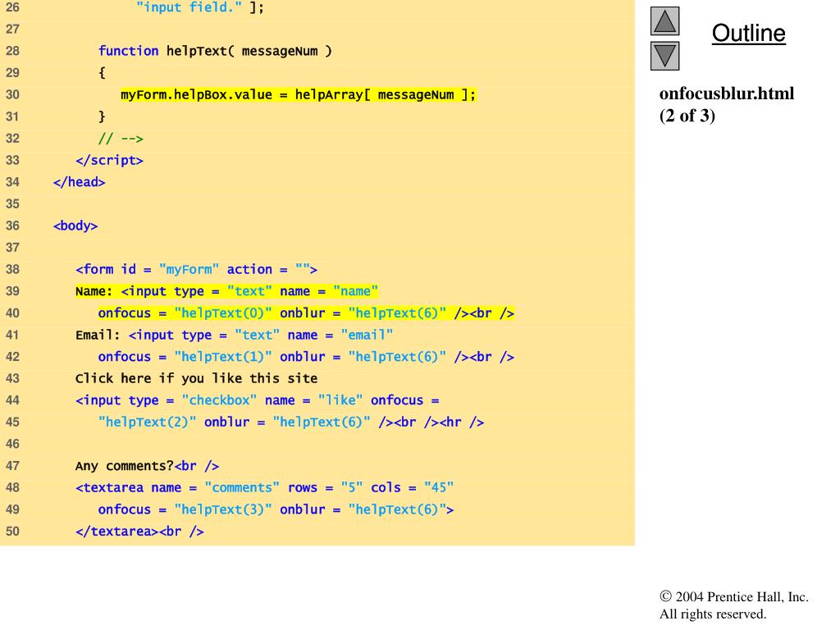
Task: Click 'Click here if you like this site' text
Action: pyautogui.click(x=196, y=379)
